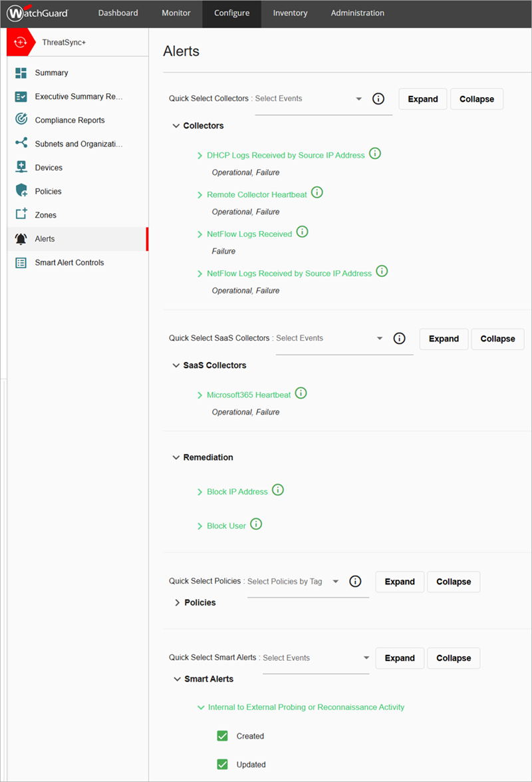Collapse the Remediation section
The image size is (532, 782).
[x=176, y=457]
